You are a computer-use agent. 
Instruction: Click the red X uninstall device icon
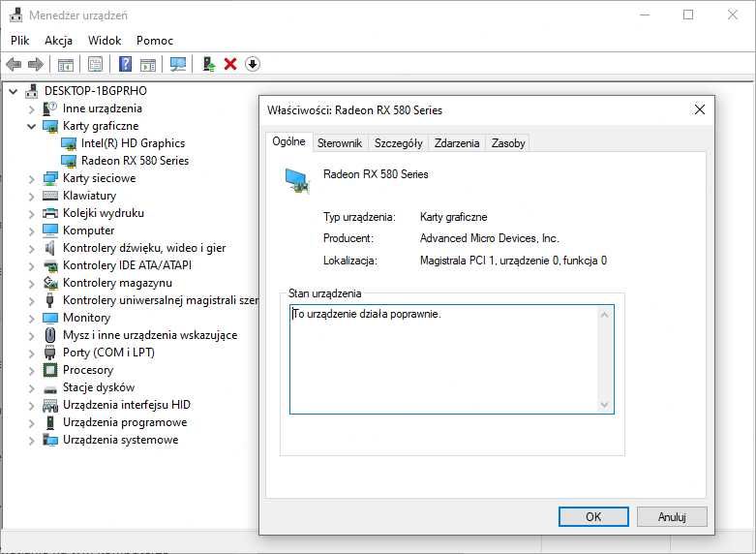(x=230, y=64)
